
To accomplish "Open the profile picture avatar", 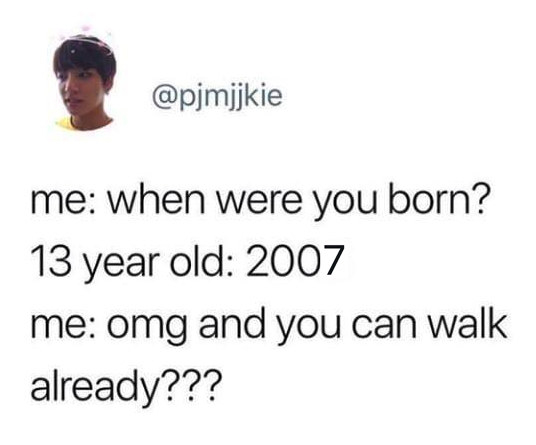I will (x=84, y=82).
